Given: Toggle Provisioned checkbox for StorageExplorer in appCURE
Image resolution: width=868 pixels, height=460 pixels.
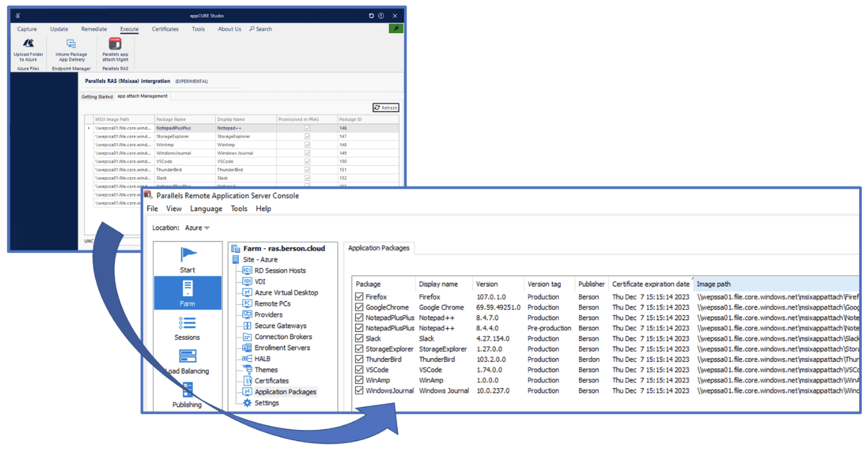Looking at the screenshot, I should (x=307, y=136).
